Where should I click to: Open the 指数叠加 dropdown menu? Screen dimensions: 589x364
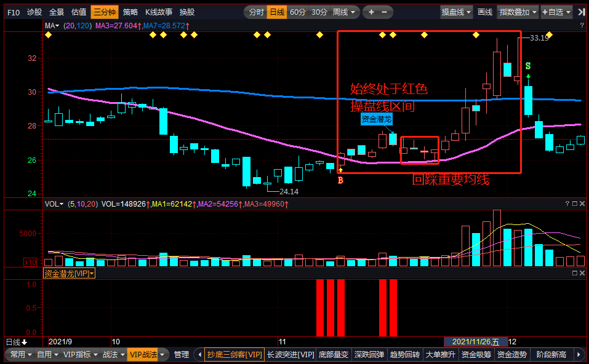[518, 12]
